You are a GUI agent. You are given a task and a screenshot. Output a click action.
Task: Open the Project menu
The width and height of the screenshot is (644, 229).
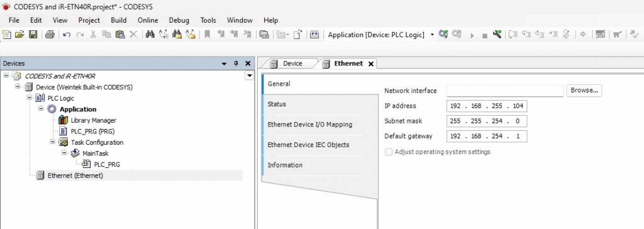pyautogui.click(x=89, y=20)
